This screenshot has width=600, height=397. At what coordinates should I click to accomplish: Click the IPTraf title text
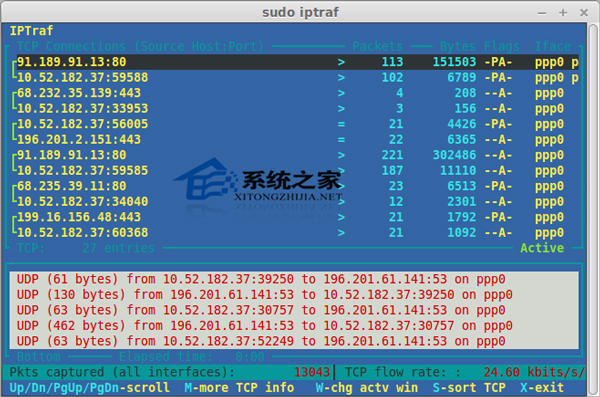(31, 31)
